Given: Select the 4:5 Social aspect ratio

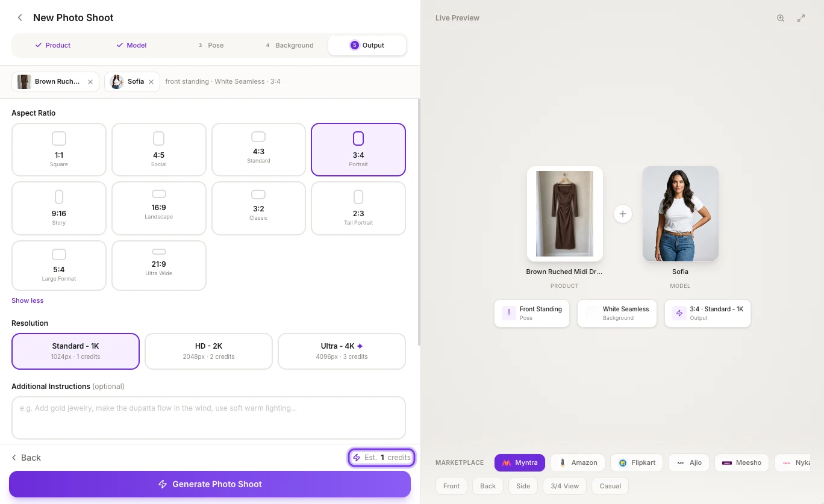Looking at the screenshot, I should click(159, 149).
